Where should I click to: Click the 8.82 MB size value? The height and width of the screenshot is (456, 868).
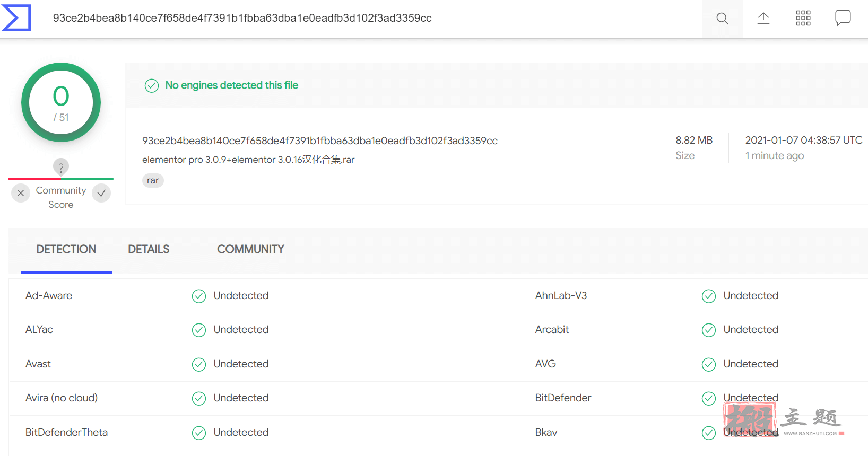pos(694,140)
